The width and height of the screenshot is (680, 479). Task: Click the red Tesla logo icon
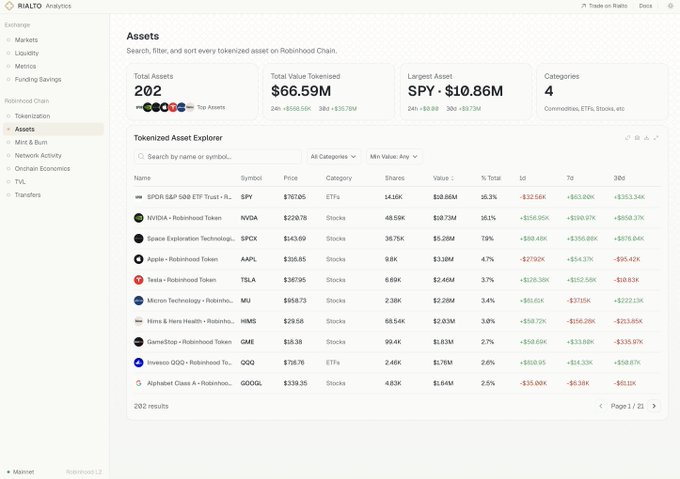coord(139,280)
